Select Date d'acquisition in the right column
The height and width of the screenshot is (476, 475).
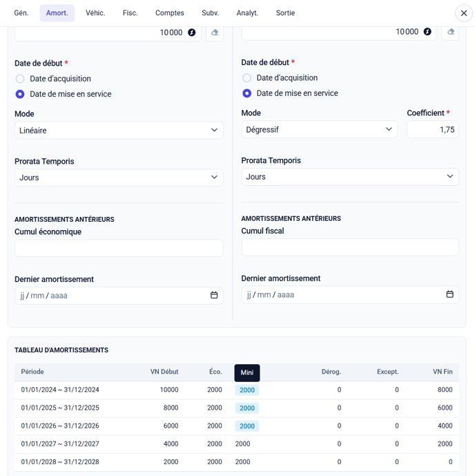click(246, 78)
